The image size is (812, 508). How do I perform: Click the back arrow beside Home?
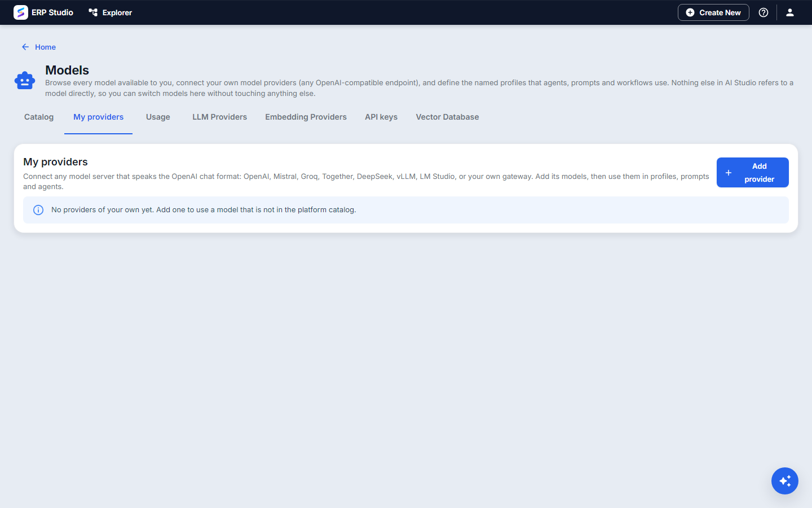coord(25,47)
